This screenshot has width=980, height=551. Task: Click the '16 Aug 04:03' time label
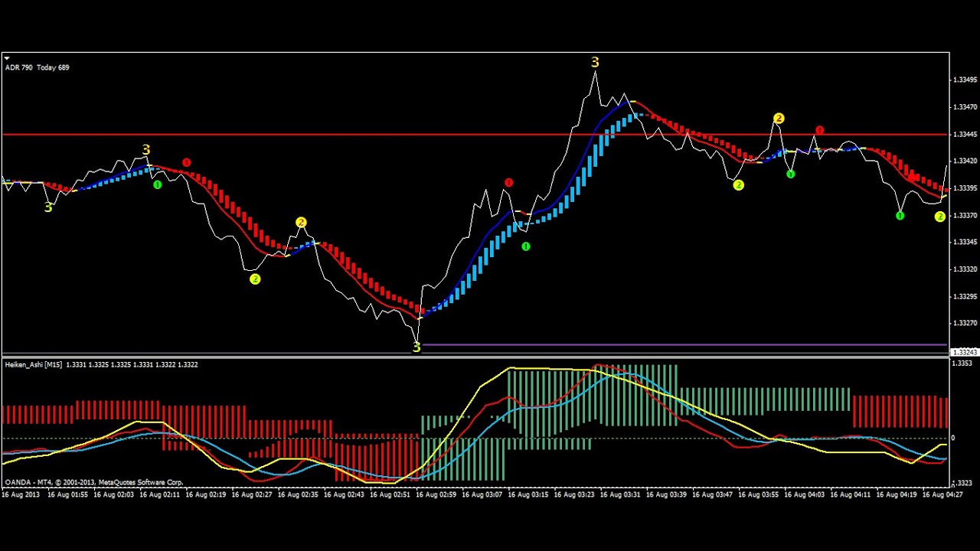point(805,495)
